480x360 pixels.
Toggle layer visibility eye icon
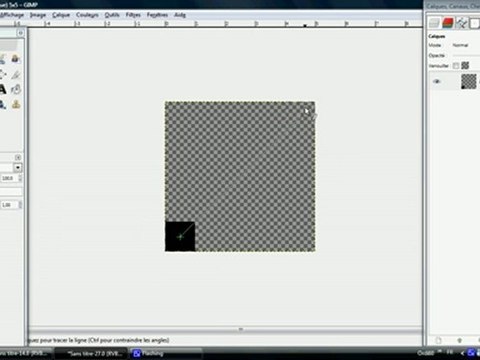(x=437, y=82)
